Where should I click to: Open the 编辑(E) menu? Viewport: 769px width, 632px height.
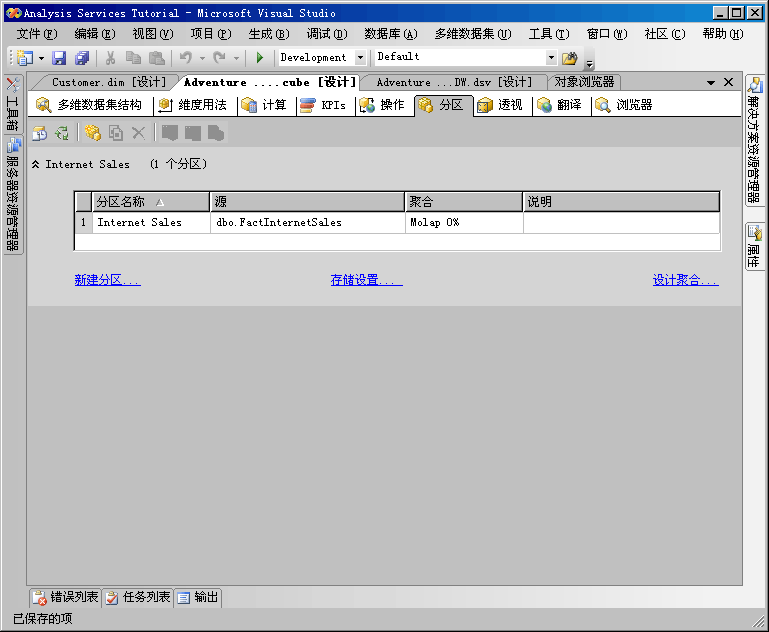pyautogui.click(x=95, y=34)
